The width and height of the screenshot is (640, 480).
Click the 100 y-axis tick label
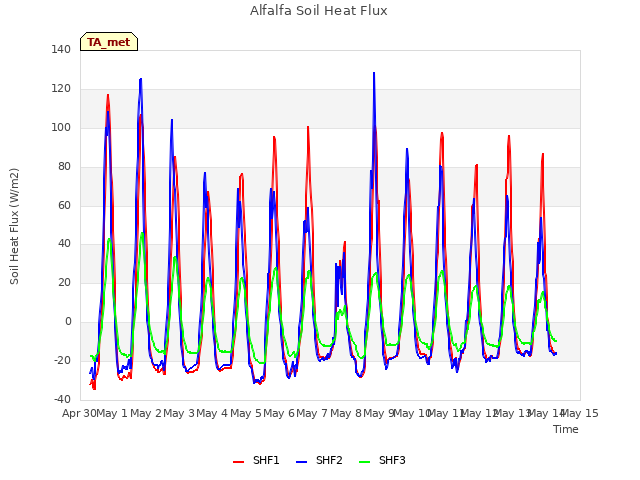pyautogui.click(x=61, y=128)
